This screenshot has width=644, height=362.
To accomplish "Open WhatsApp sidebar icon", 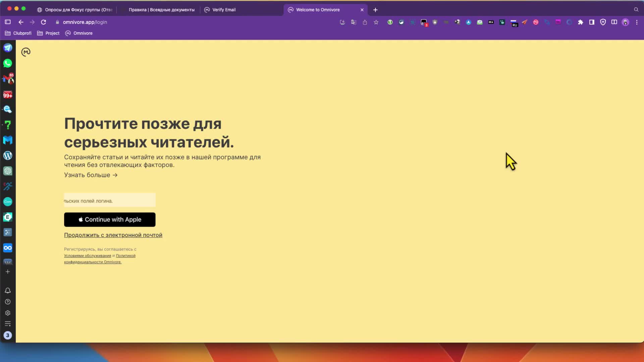I will click(8, 63).
